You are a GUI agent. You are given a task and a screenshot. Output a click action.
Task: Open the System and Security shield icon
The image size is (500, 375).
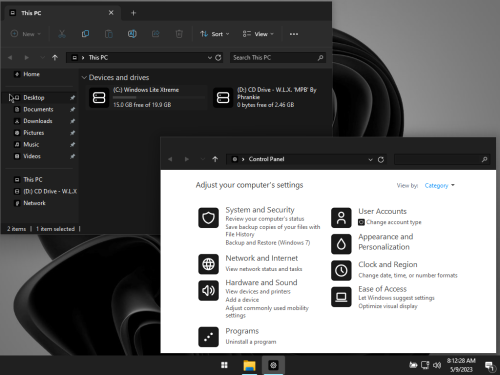click(x=208, y=218)
